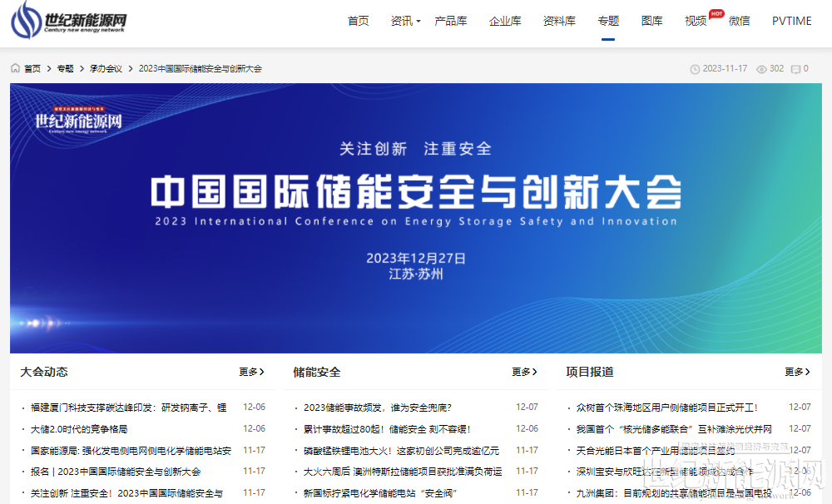Expand the 资讯 dropdown menu
This screenshot has height=504, width=832.
pos(405,21)
